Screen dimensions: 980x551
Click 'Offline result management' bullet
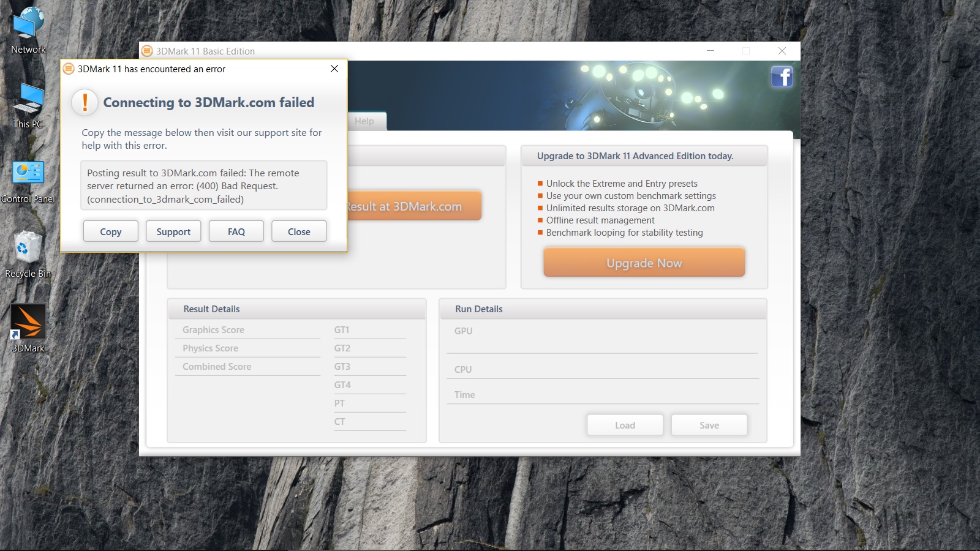tap(600, 220)
